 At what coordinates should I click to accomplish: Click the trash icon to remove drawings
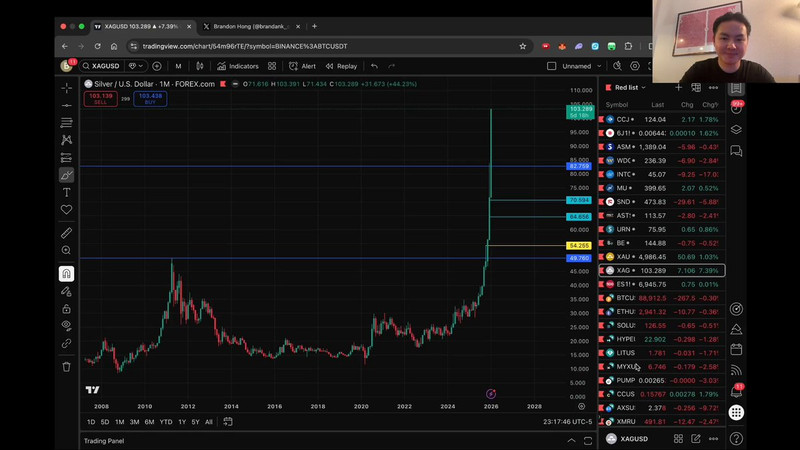(x=67, y=366)
